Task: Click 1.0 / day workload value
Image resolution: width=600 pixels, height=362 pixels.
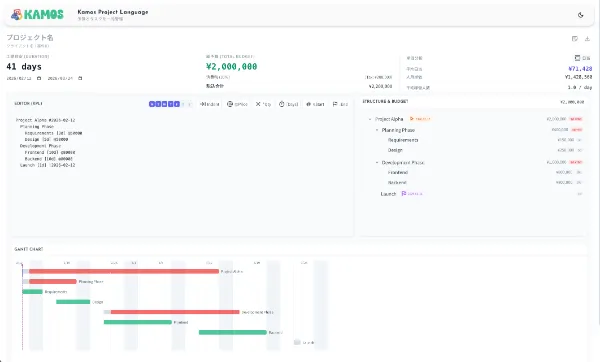Action: pos(580,87)
